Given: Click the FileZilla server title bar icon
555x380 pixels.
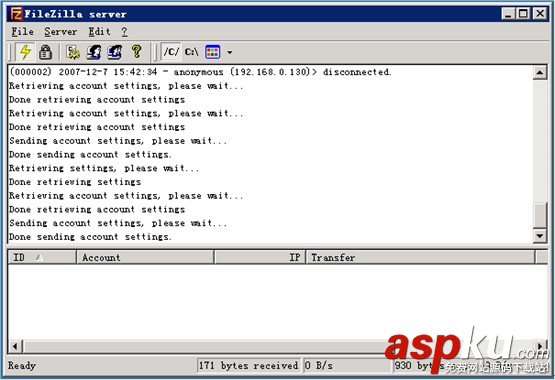Looking at the screenshot, I should click(x=16, y=14).
